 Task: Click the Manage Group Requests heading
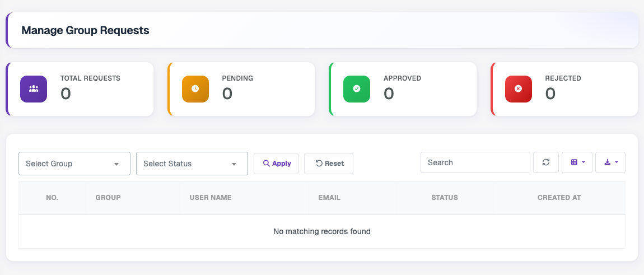pyautogui.click(x=85, y=30)
